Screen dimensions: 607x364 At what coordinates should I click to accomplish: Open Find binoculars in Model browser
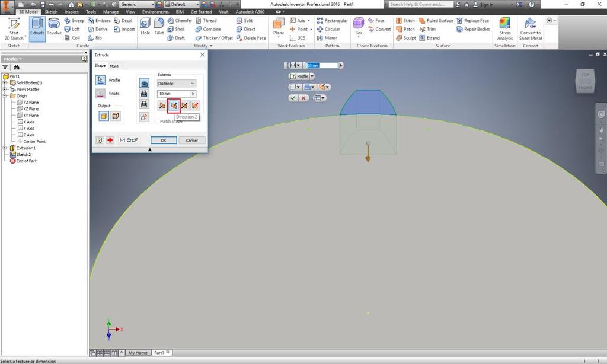[16, 68]
